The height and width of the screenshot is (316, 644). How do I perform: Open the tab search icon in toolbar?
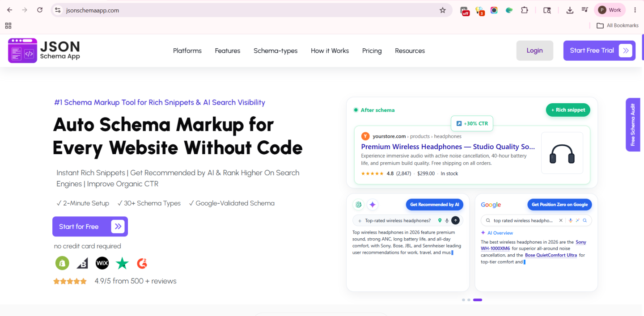(547, 10)
